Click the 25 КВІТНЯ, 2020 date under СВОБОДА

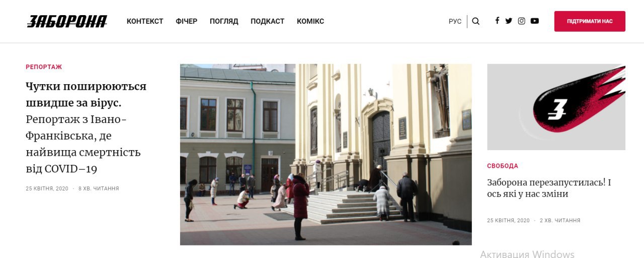click(x=508, y=221)
